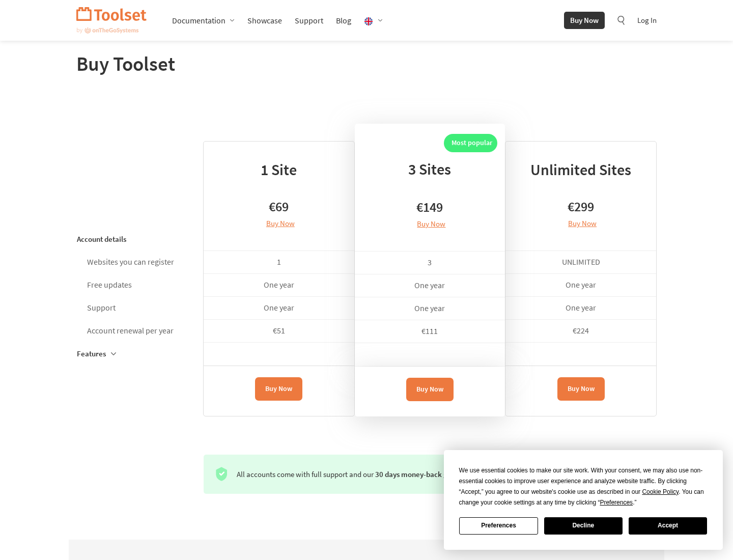Open the search magnifier icon
733x560 pixels.
621,20
